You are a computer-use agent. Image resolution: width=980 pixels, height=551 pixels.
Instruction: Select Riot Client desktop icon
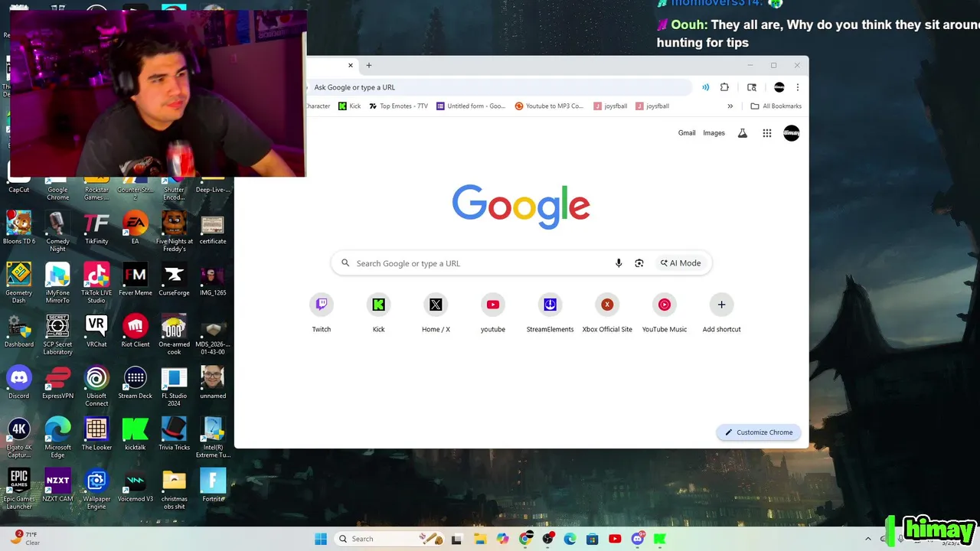[x=135, y=331]
